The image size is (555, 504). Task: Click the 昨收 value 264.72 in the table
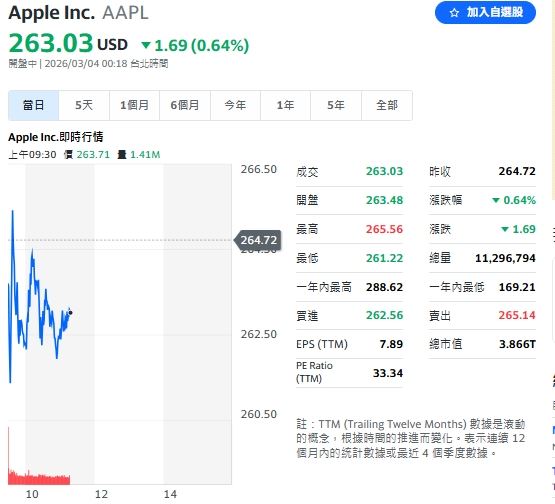click(517, 171)
